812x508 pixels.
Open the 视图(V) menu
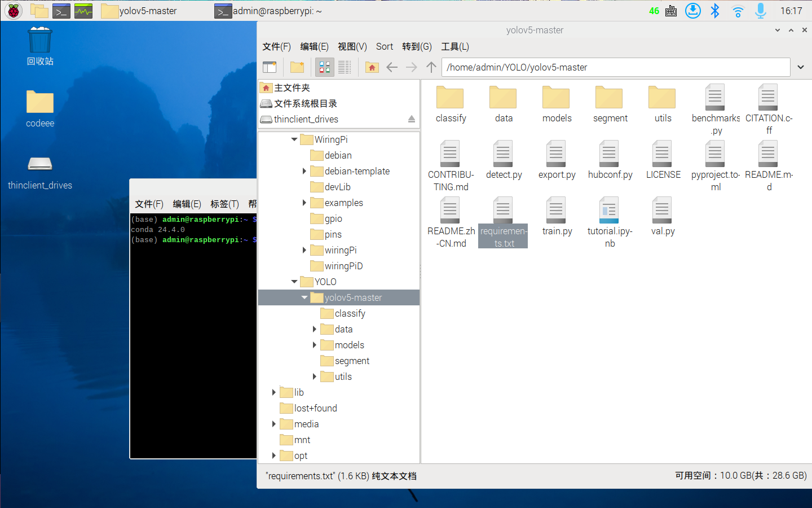(x=352, y=47)
